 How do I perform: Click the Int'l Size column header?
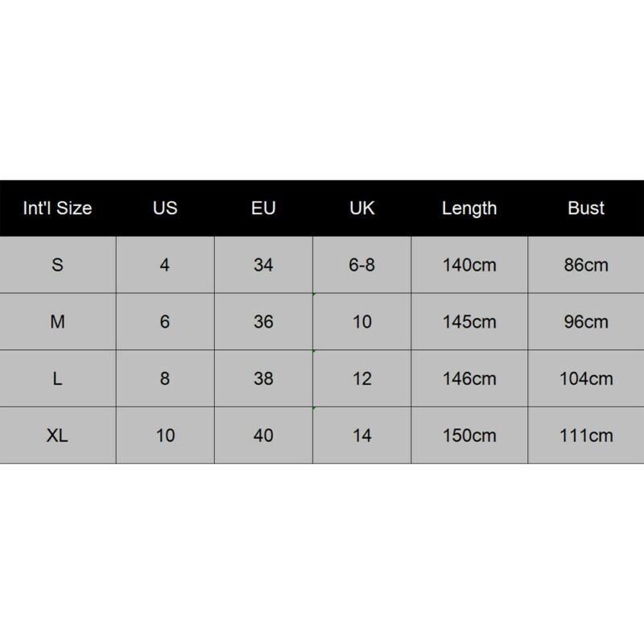pos(57,208)
